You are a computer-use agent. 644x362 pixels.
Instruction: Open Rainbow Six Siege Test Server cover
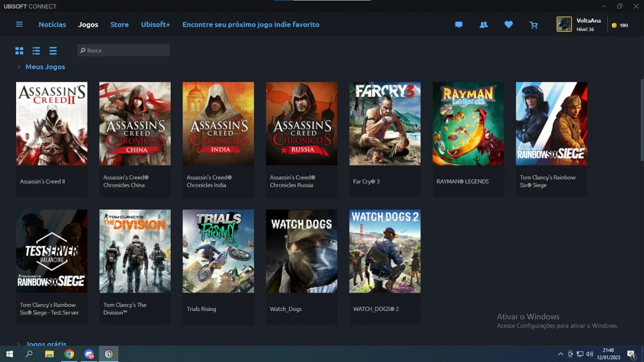(x=52, y=251)
